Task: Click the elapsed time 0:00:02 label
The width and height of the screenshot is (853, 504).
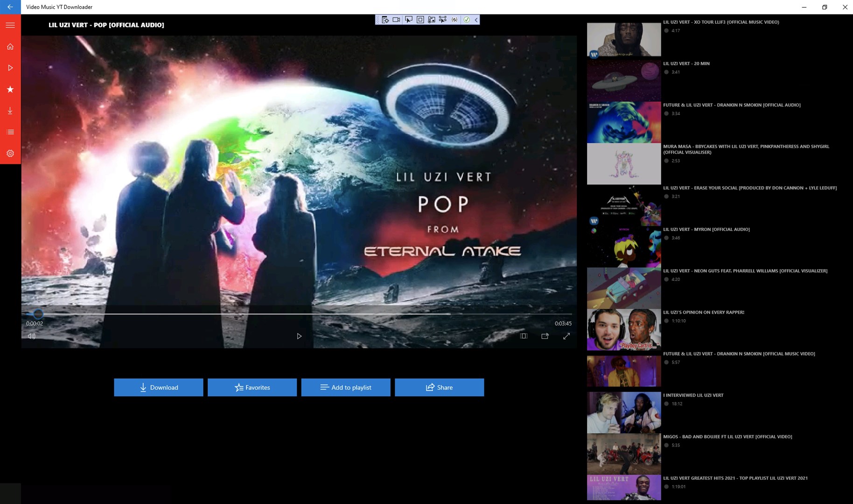Action: click(35, 323)
